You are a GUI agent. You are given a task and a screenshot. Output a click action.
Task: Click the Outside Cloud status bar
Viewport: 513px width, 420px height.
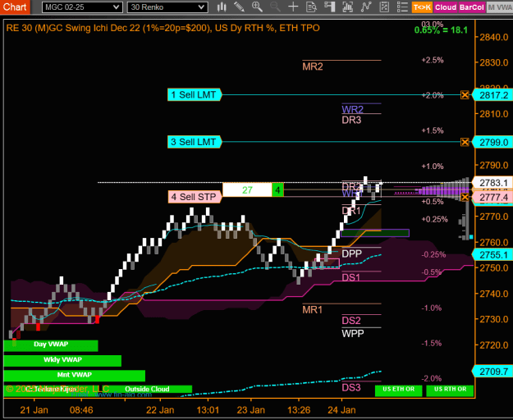147,389
